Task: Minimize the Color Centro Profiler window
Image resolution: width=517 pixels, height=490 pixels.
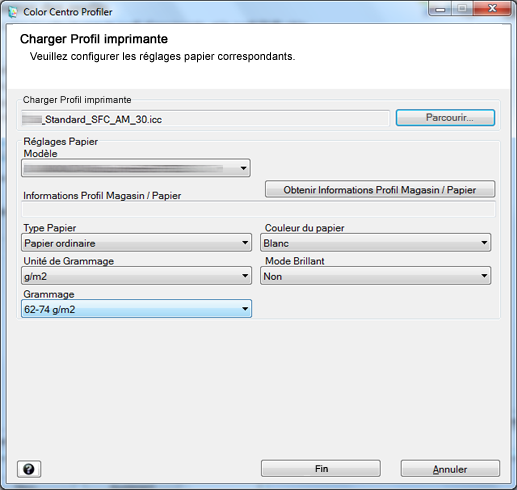Action: 440,9
